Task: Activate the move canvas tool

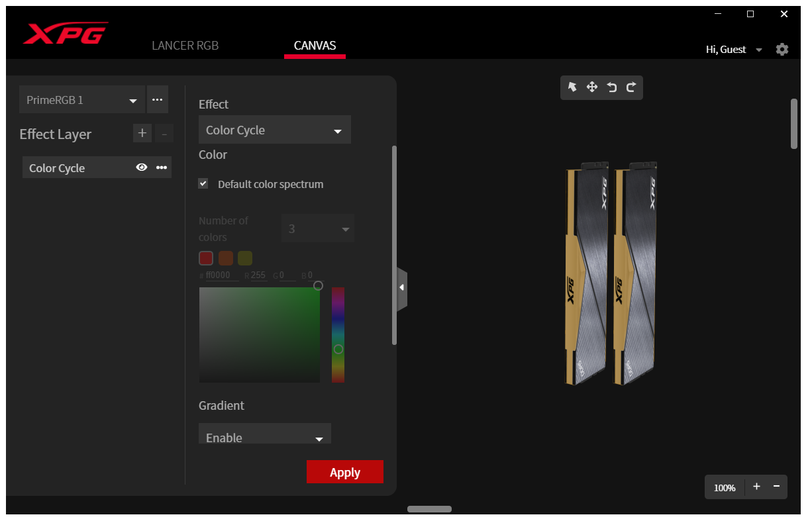Action: point(592,87)
